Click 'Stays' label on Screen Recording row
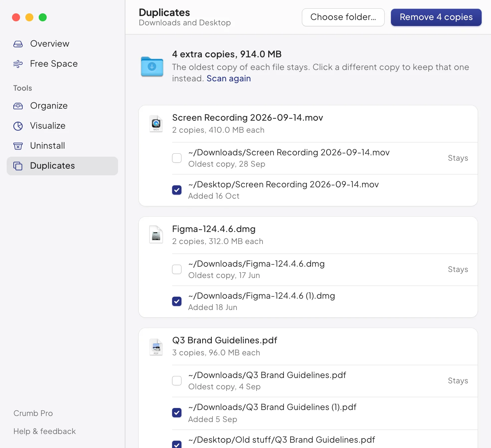This screenshot has height=448, width=491. (458, 158)
